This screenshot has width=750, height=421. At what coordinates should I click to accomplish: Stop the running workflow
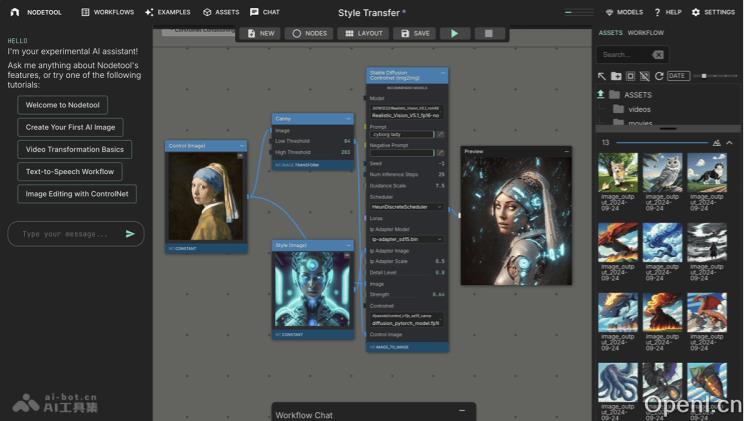pos(488,33)
